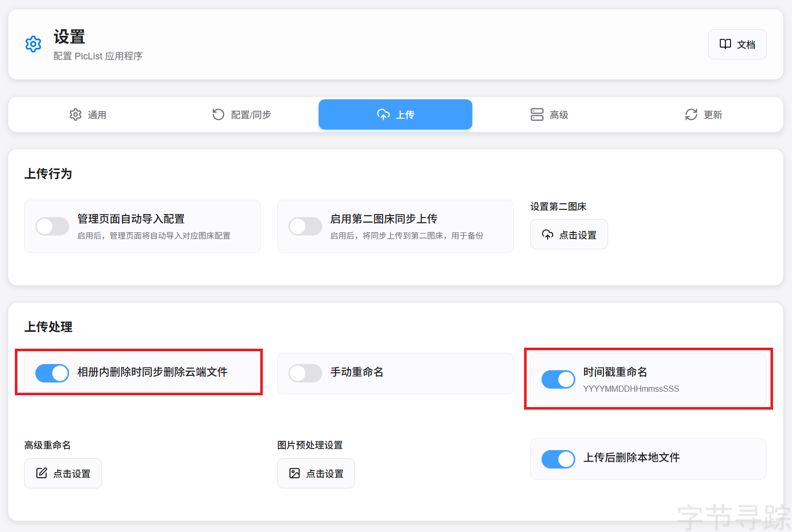Select the 上传 tab
792x532 pixels.
[x=395, y=115]
